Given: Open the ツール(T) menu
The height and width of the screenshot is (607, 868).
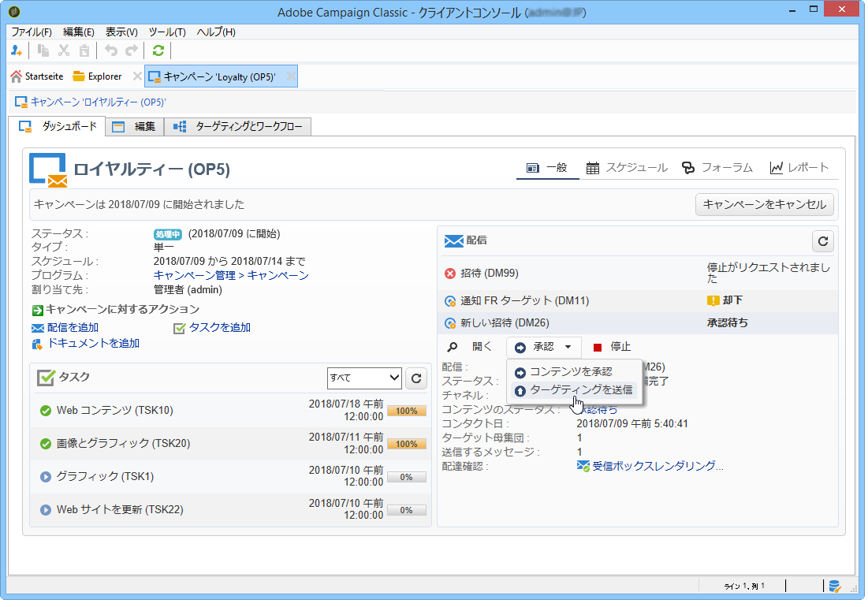Looking at the screenshot, I should coord(167,32).
